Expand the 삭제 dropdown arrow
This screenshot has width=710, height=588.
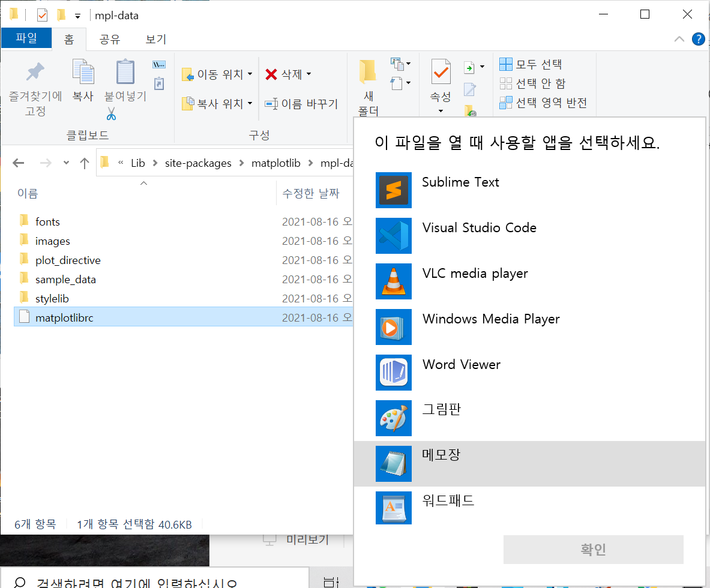click(x=309, y=74)
